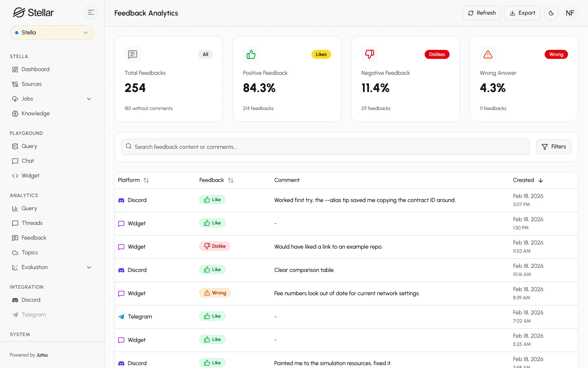This screenshot has width=588, height=368.
Task: Expand the Evaluation submenu chevron
Action: click(89, 267)
